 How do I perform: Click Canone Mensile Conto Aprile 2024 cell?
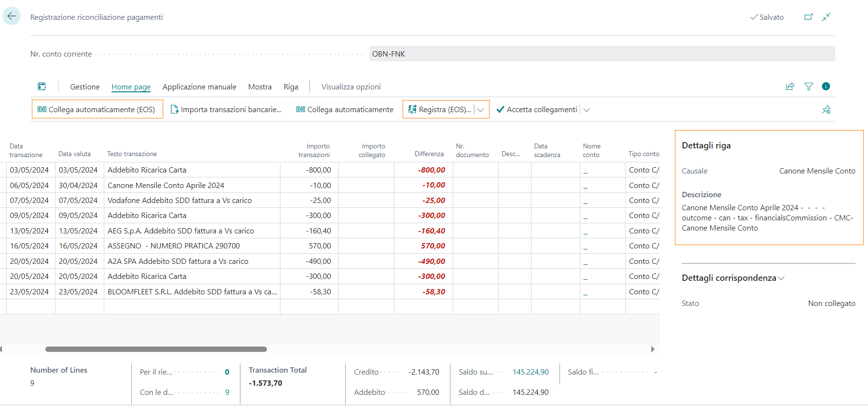(x=192, y=185)
